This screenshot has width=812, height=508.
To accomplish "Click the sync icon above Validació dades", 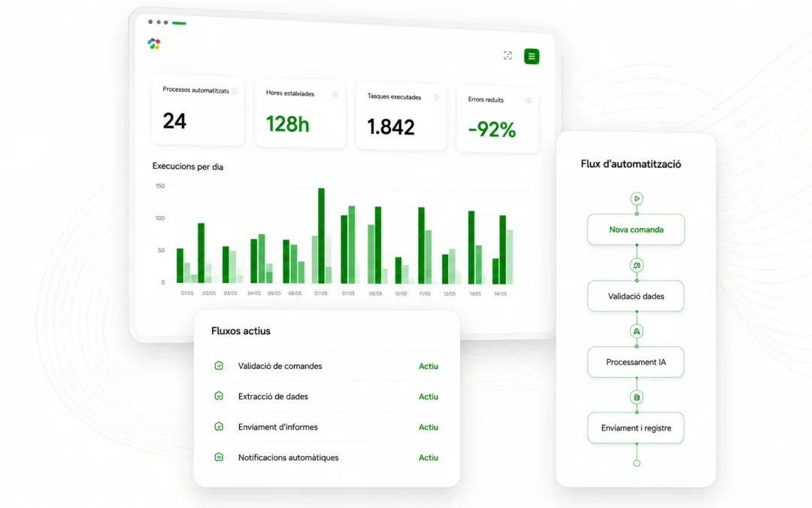I will [x=637, y=266].
